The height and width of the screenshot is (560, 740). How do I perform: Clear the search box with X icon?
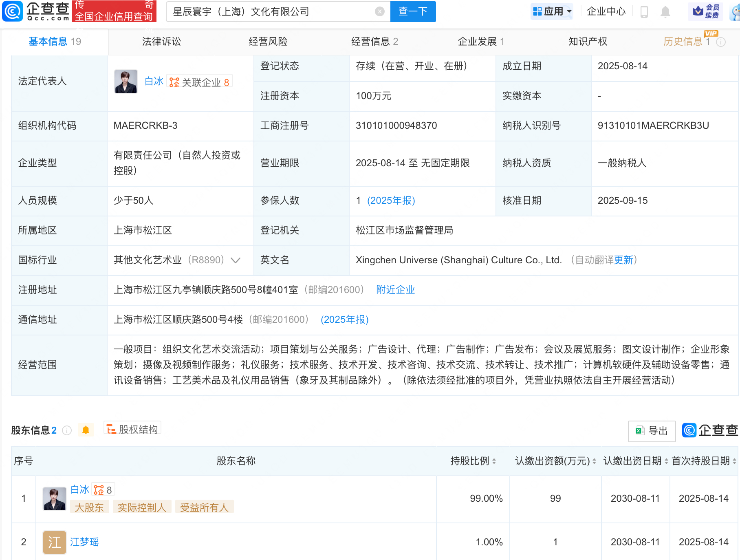(x=379, y=11)
